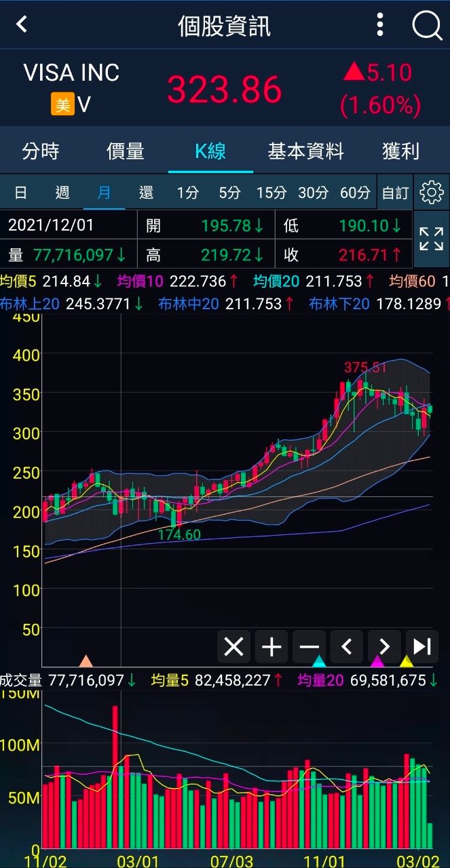Move crosshair to previous candle
The width and height of the screenshot is (450, 868).
[347, 646]
